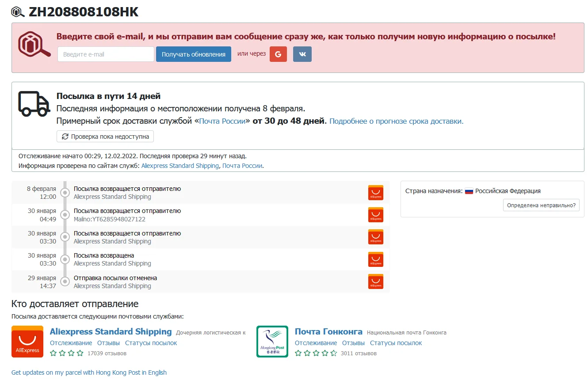Focus the e-mail input field
The width and height of the screenshot is (588, 380).
(x=106, y=54)
